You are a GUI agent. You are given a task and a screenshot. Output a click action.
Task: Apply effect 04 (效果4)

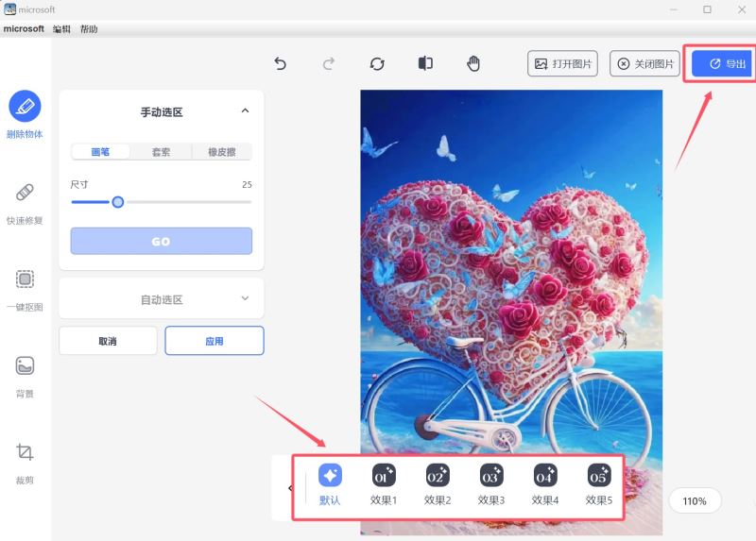tap(545, 484)
